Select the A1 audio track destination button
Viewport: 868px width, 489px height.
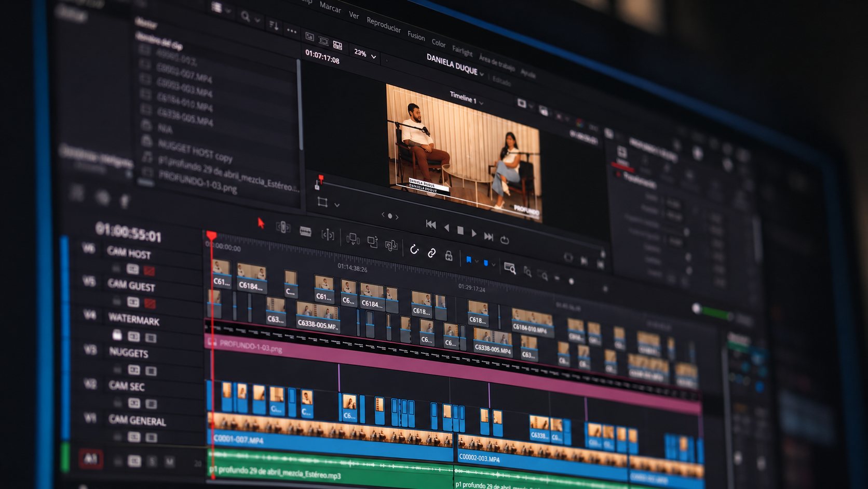click(x=91, y=458)
